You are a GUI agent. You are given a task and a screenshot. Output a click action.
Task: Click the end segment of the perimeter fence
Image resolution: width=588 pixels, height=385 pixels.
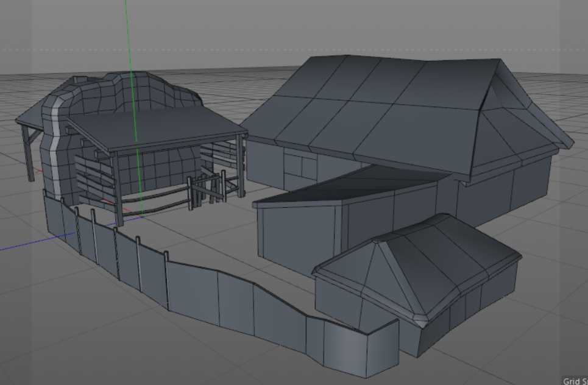click(383, 348)
